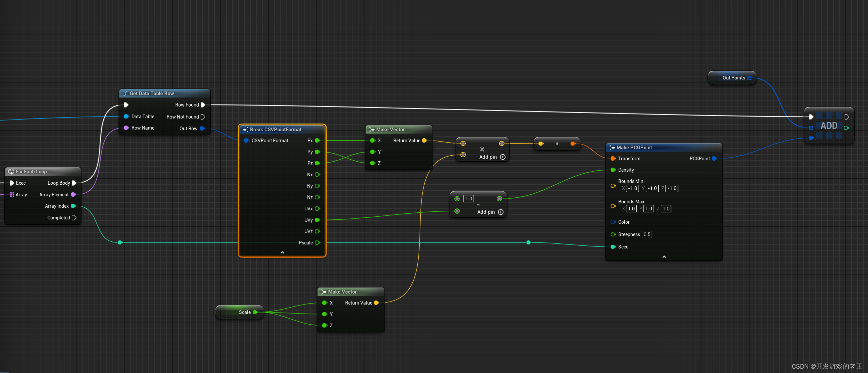This screenshot has width=868, height=373.
Task: Collapse the Make PCGPoint node pins
Action: click(664, 257)
